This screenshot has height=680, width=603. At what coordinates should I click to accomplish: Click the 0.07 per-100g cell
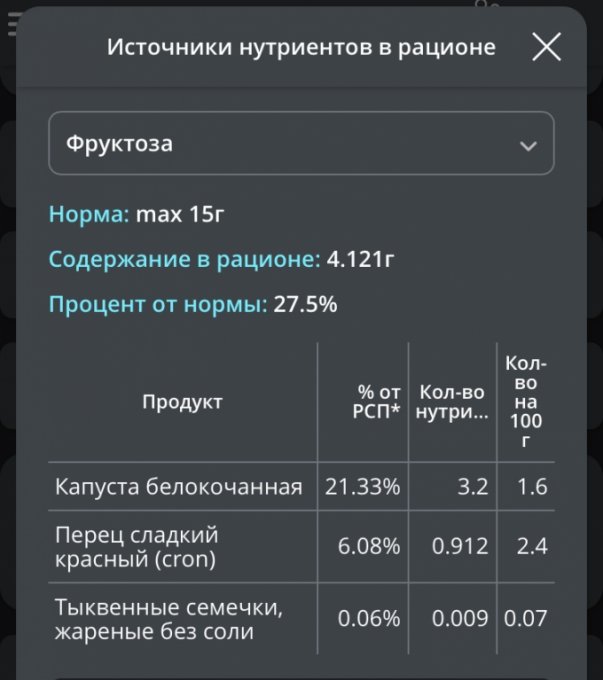(x=525, y=619)
